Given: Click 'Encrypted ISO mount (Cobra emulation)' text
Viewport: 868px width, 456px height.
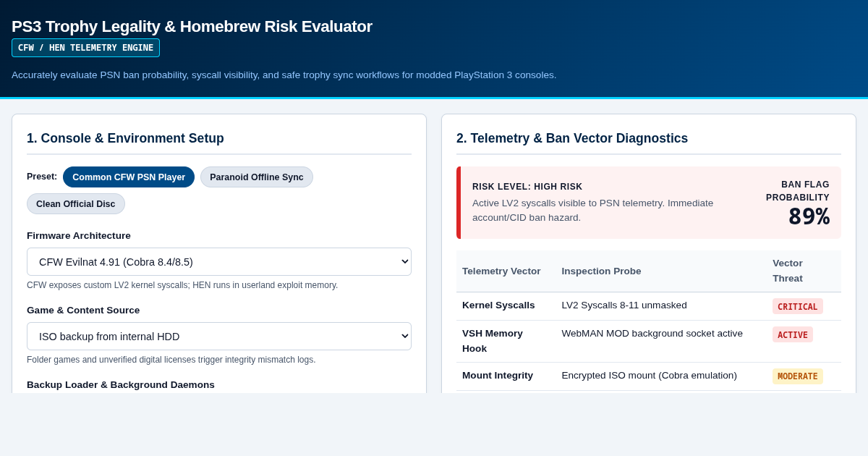Looking at the screenshot, I should pyautogui.click(x=650, y=376).
